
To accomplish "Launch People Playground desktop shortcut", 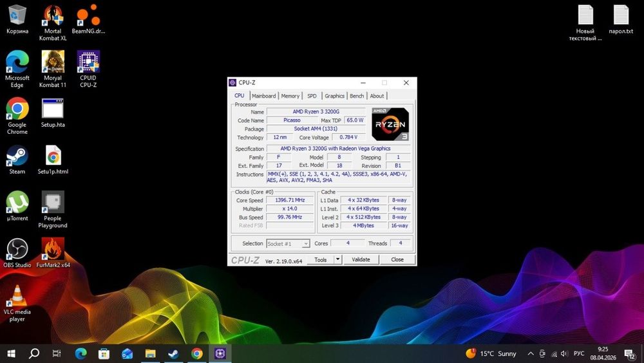I will pos(53,209).
